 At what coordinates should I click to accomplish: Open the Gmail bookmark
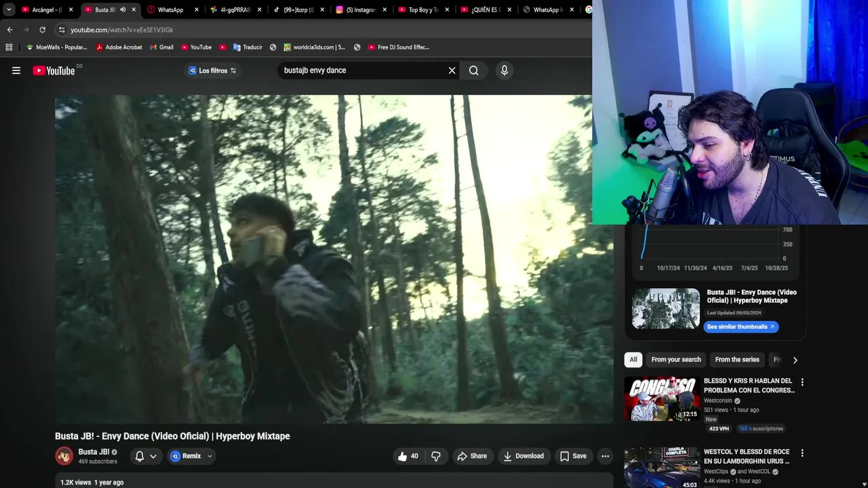161,47
